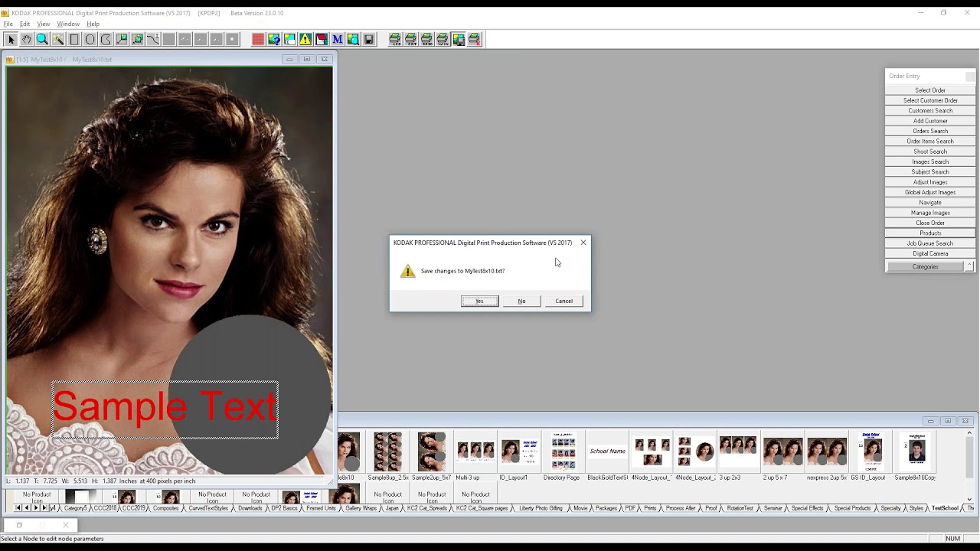Viewport: 980px width, 551px height.
Task: Click the yellow warning triangle toolbar icon
Action: coord(305,39)
